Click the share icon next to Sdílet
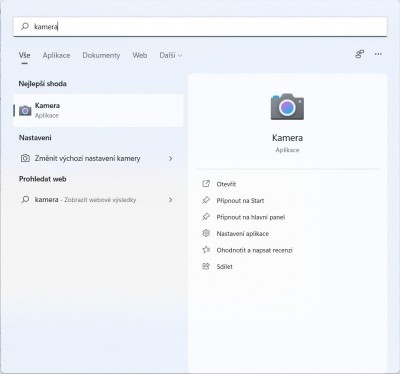 tap(206, 266)
